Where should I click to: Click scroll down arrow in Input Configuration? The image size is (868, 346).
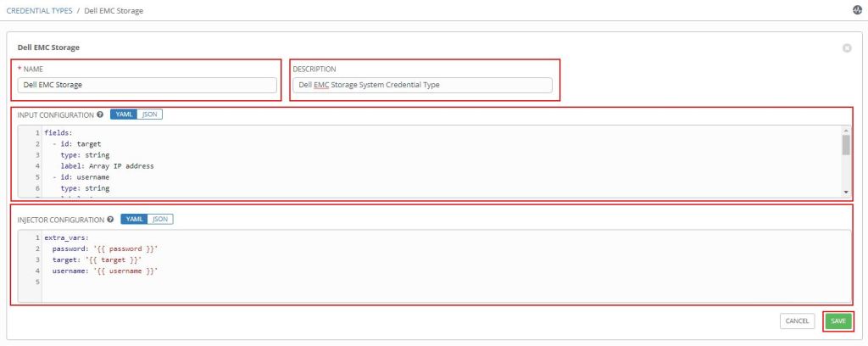tap(846, 192)
